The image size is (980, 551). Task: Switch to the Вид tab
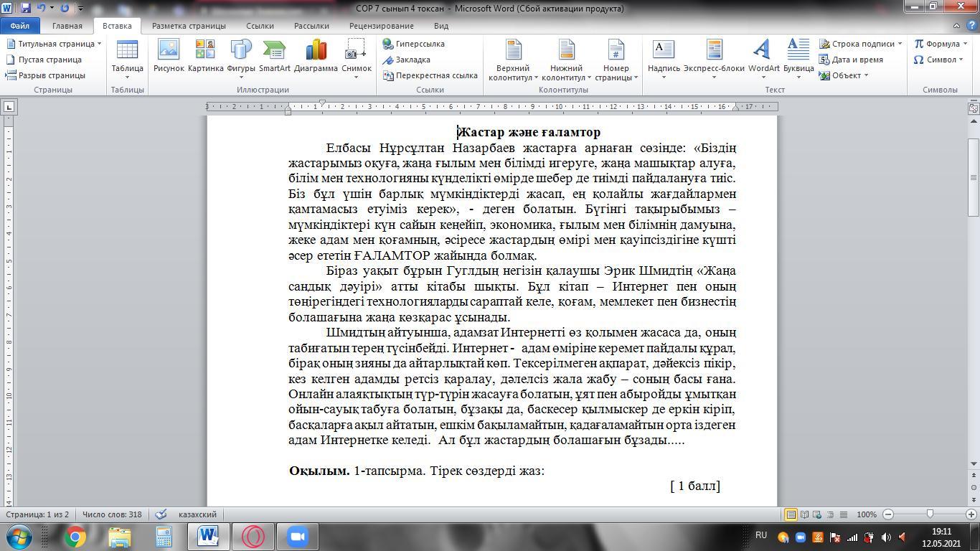441,26
